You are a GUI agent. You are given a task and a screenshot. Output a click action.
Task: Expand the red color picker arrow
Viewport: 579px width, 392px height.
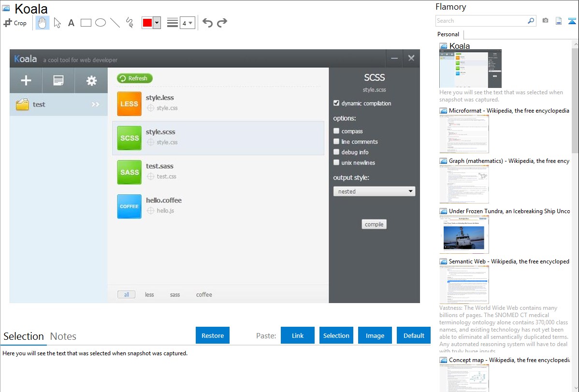[x=157, y=23]
